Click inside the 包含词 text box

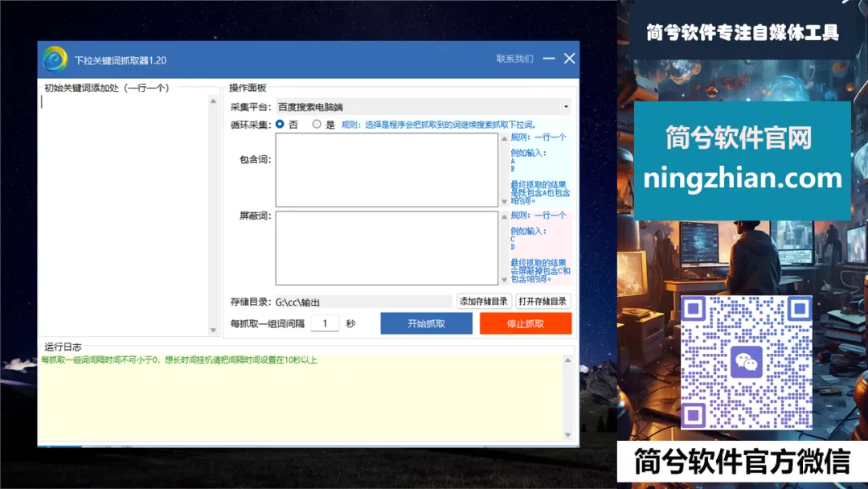387,170
